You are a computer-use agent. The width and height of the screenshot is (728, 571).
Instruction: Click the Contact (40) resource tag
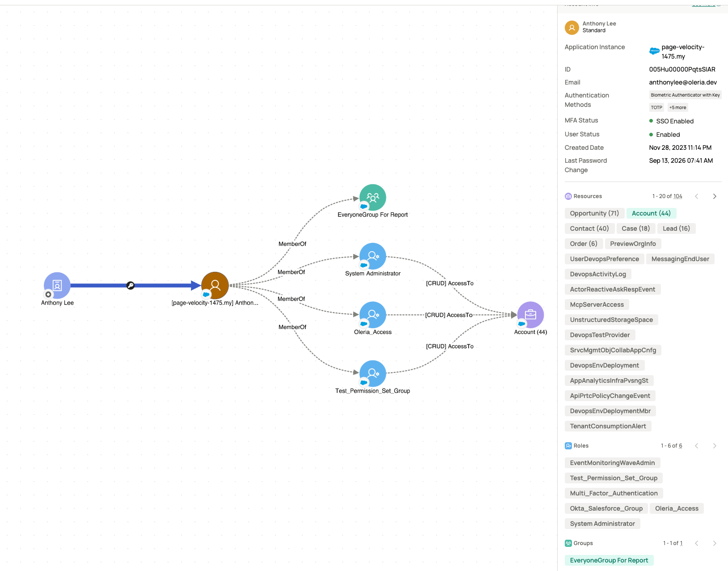pyautogui.click(x=589, y=228)
